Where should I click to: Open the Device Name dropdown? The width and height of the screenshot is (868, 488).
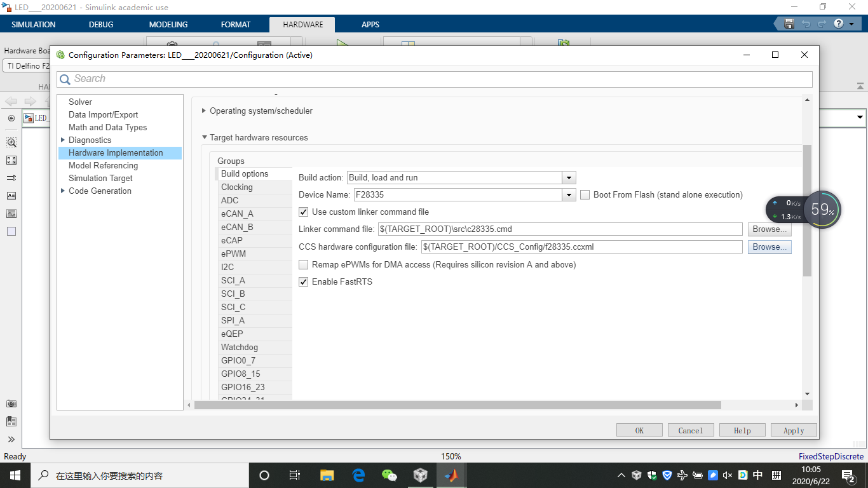click(x=569, y=195)
